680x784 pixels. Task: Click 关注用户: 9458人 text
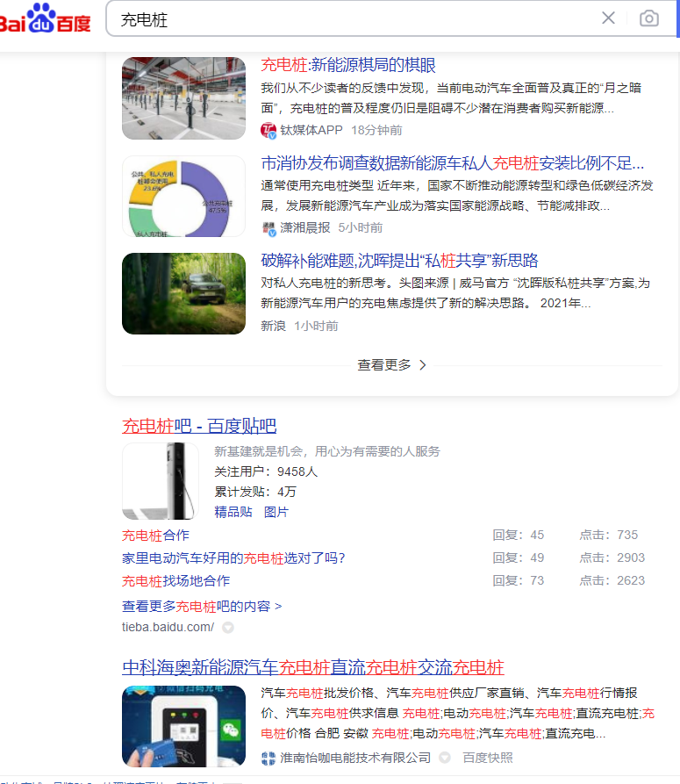tap(266, 472)
